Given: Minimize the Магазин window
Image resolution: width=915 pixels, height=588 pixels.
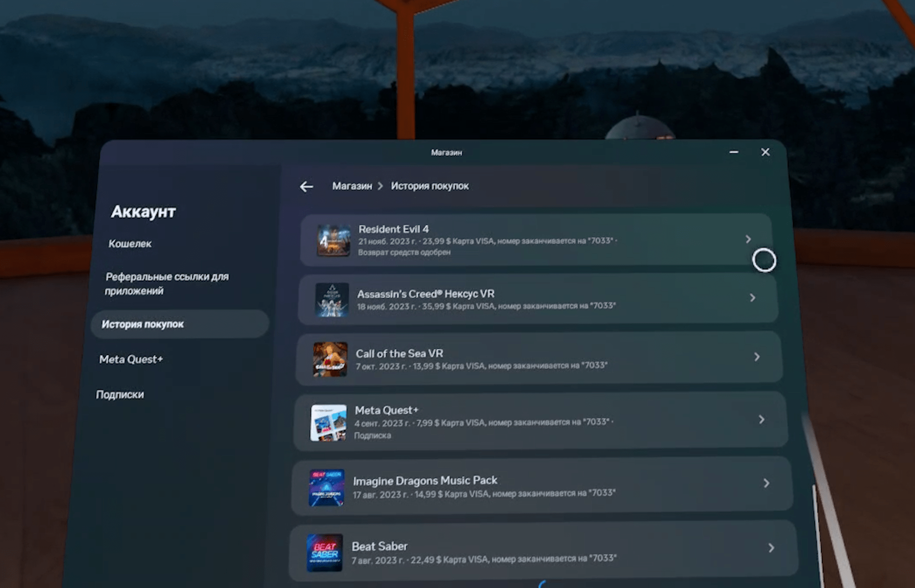Looking at the screenshot, I should click(x=734, y=152).
